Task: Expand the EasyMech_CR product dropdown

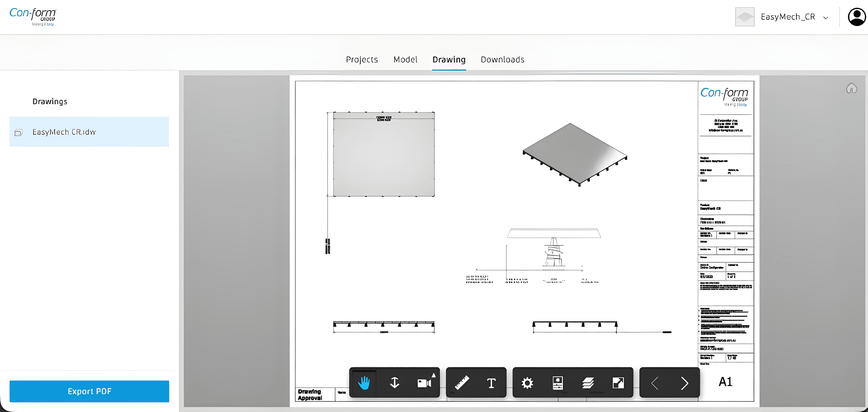Action: (x=826, y=18)
